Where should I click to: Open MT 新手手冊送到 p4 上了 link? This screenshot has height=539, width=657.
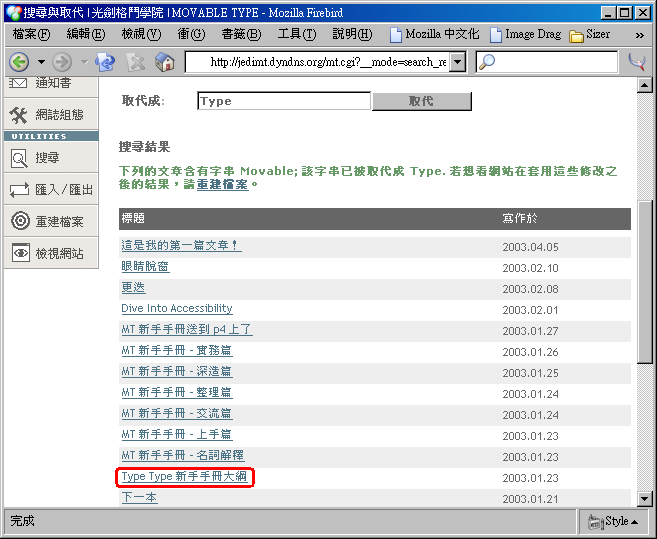(187, 329)
